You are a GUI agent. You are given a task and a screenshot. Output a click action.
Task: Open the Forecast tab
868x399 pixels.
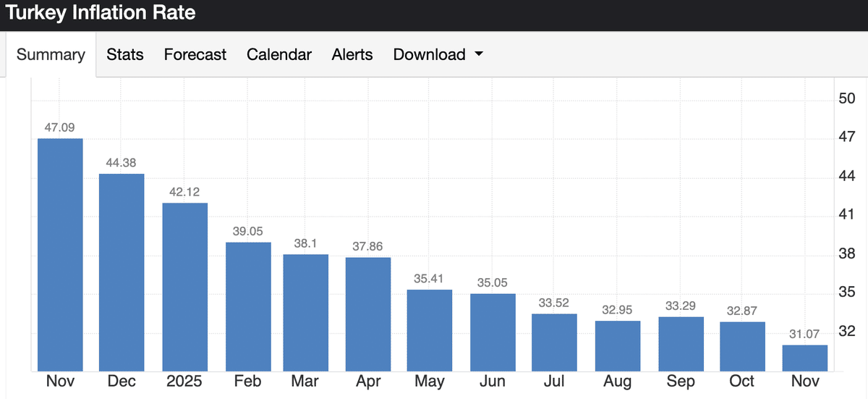click(195, 55)
